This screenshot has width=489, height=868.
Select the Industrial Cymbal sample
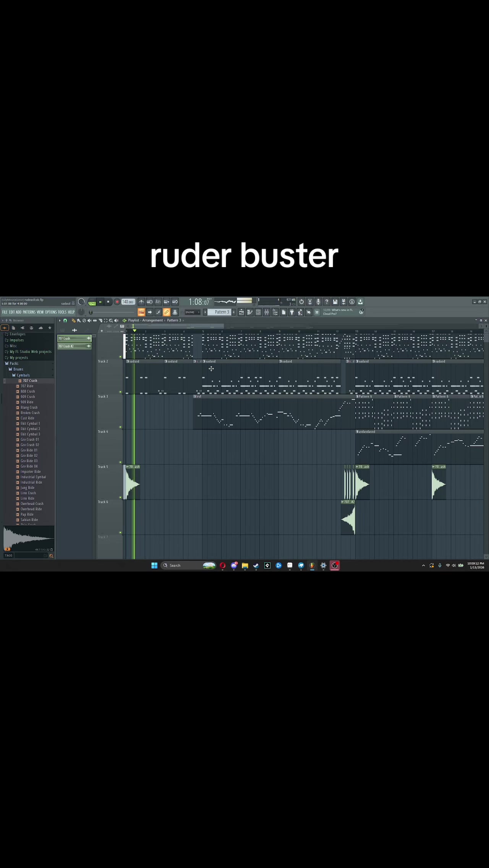[33, 477]
